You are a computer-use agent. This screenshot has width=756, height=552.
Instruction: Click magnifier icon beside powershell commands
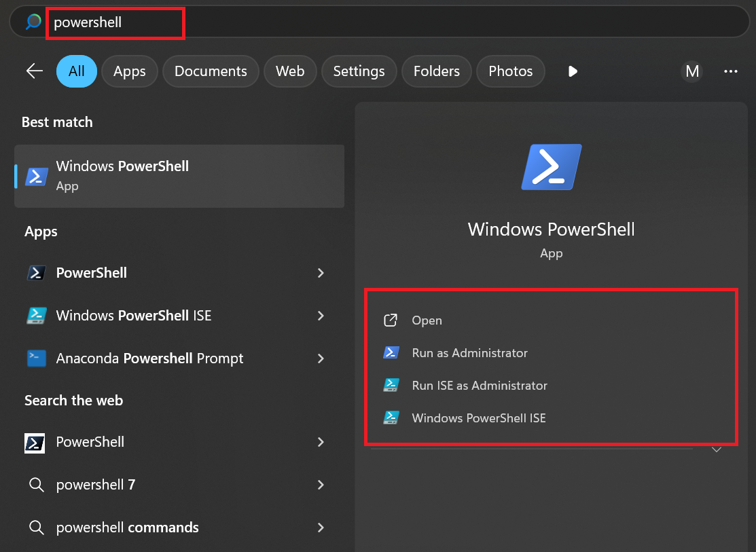click(37, 528)
